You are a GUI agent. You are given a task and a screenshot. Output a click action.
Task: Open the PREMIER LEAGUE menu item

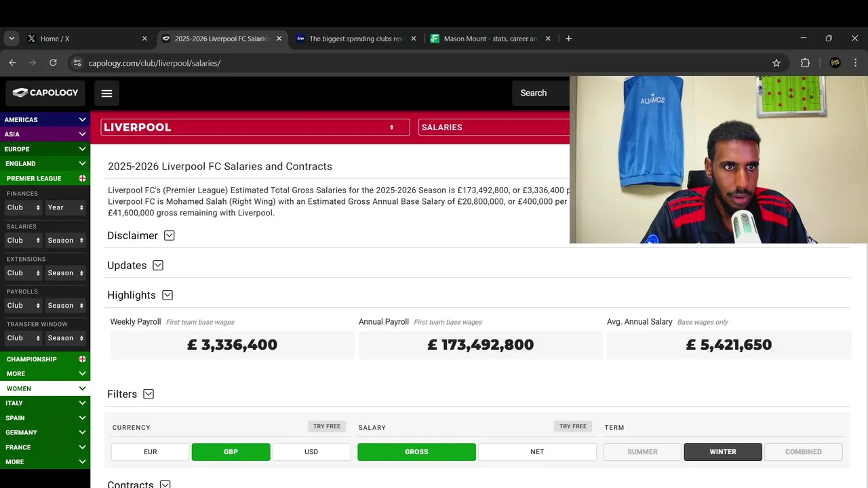click(45, 178)
